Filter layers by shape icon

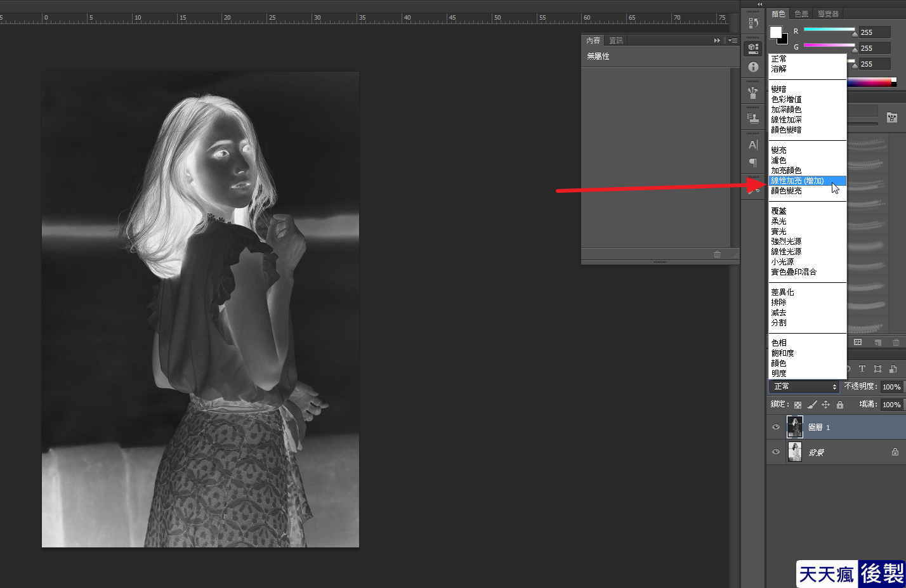click(x=877, y=369)
